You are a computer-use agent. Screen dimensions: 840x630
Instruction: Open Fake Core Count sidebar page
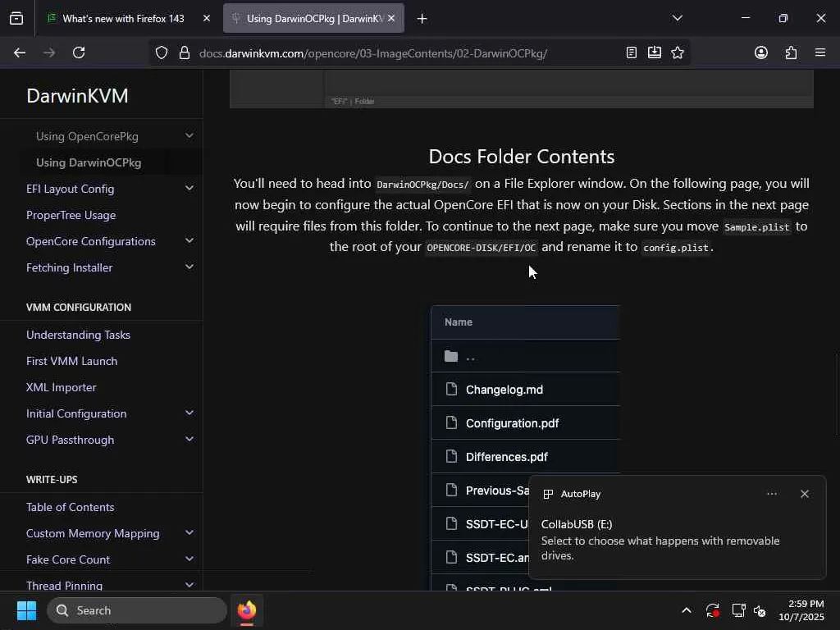click(x=68, y=559)
